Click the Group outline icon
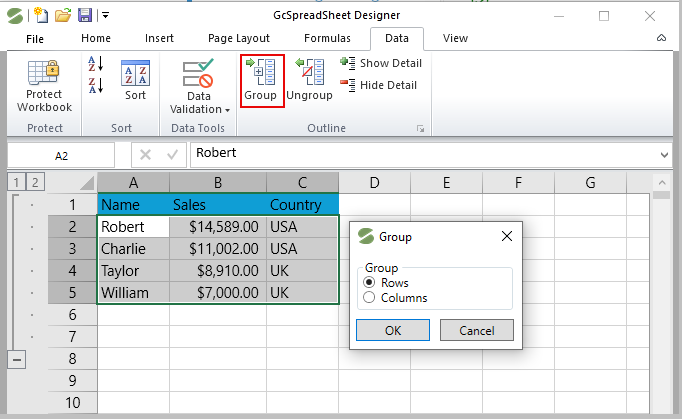Viewport: 682px width, 419px height. coord(261,72)
